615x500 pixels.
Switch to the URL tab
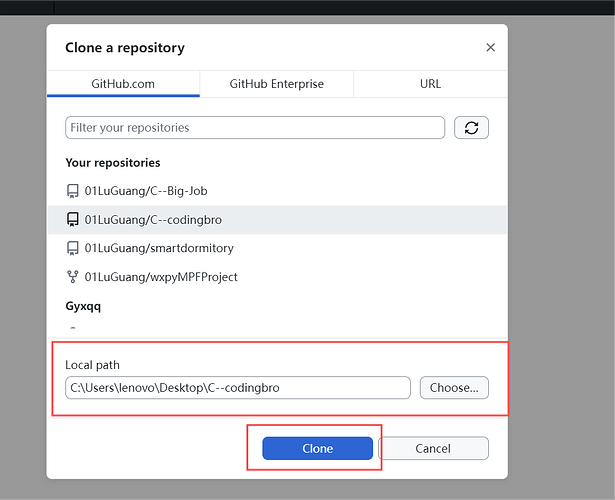pyautogui.click(x=430, y=84)
